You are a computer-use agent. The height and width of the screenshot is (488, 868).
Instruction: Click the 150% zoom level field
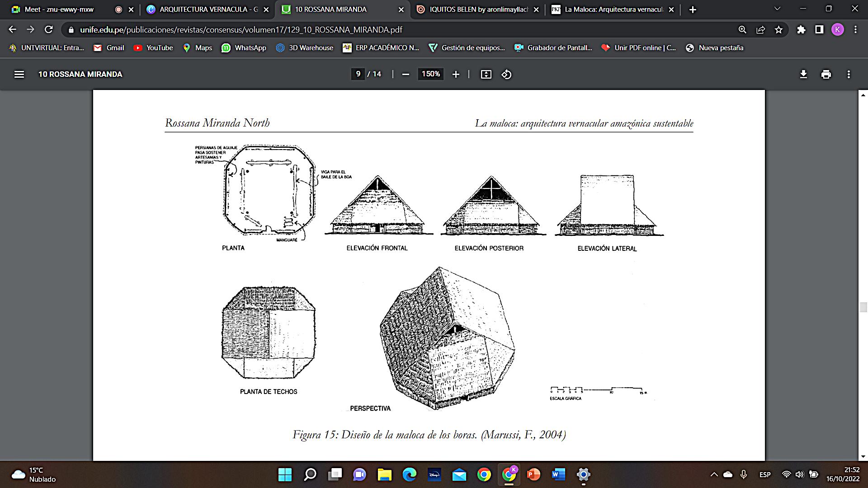(430, 74)
